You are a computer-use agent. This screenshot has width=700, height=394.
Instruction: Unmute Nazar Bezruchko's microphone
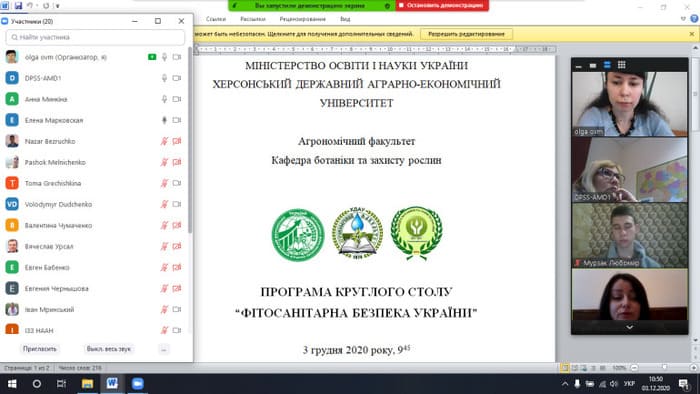(164, 141)
